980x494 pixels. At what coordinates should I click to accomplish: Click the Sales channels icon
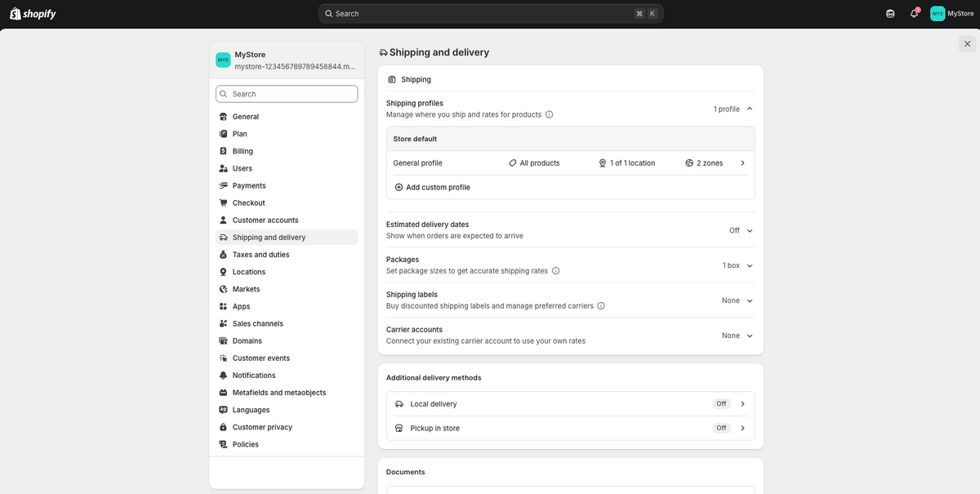224,323
